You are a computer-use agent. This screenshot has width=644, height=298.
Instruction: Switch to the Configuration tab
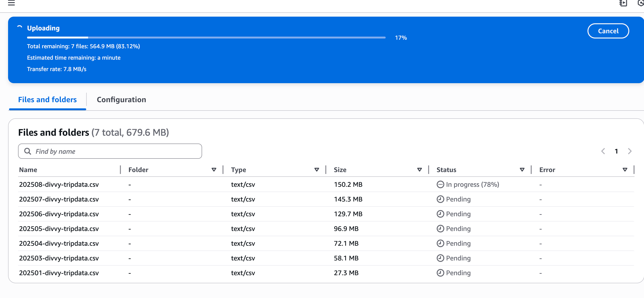click(121, 100)
